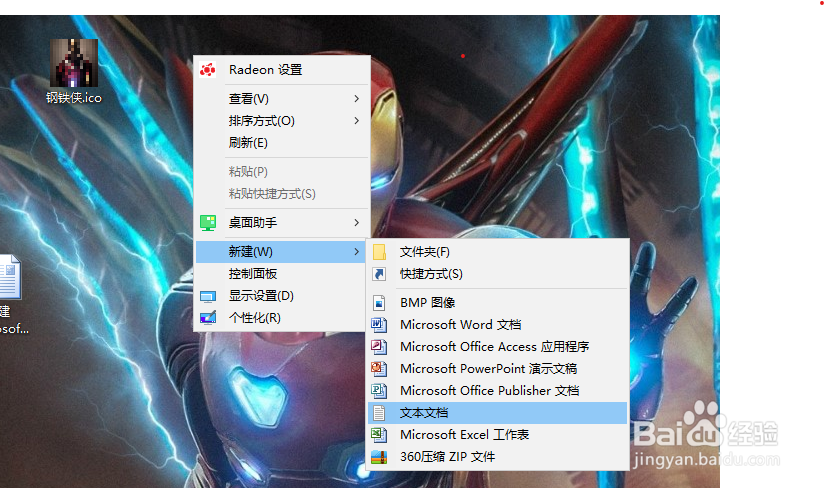Viewport: 825px width, 488px height.
Task: Click the yellow folder icon beside 文件夹(F)
Action: point(379,252)
